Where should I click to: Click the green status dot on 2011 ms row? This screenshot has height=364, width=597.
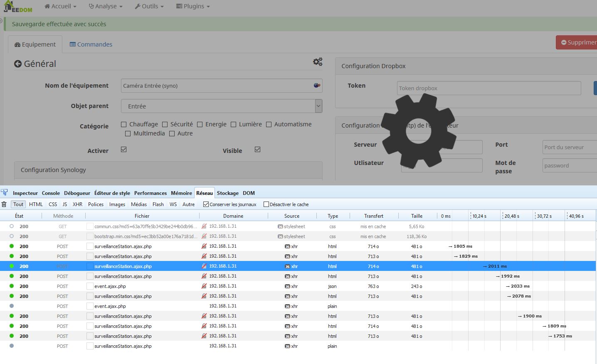[x=12, y=266]
